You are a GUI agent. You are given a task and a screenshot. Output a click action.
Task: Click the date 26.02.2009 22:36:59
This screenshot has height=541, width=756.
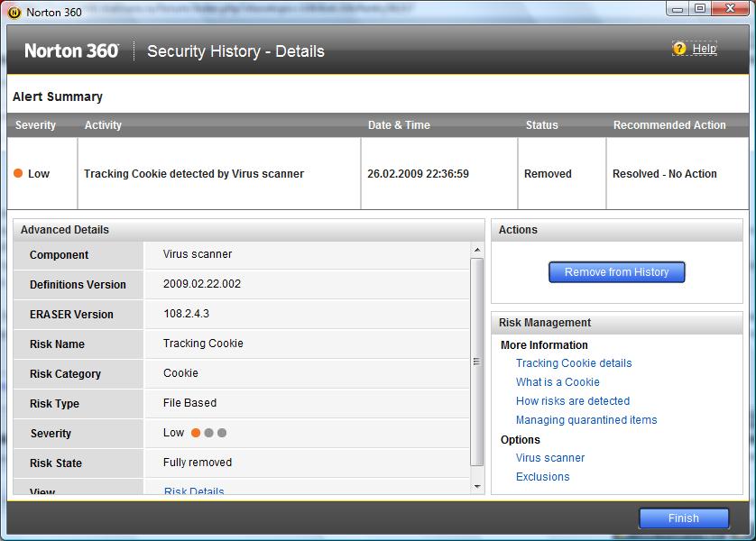coord(418,173)
